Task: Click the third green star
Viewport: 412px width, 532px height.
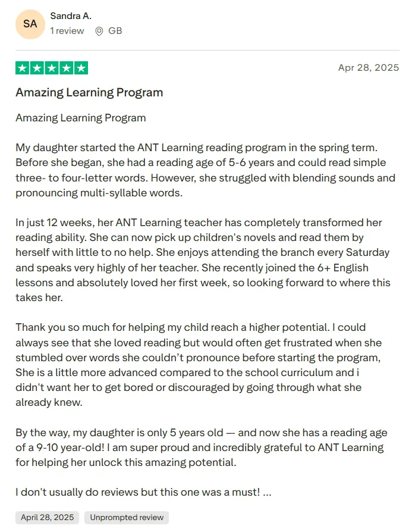Action: coord(52,68)
